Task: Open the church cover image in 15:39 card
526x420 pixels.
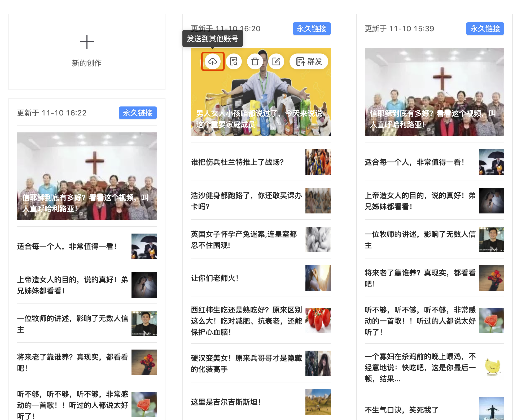Action: [435, 92]
